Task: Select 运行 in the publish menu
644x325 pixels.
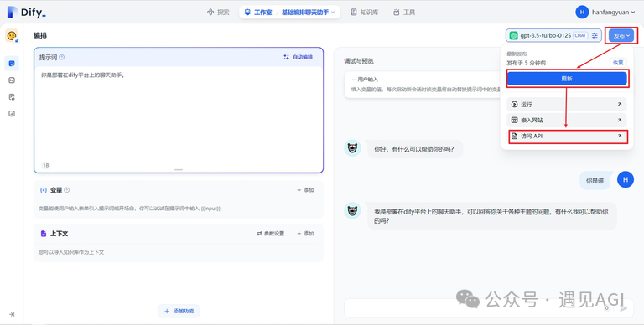Action: (x=567, y=104)
